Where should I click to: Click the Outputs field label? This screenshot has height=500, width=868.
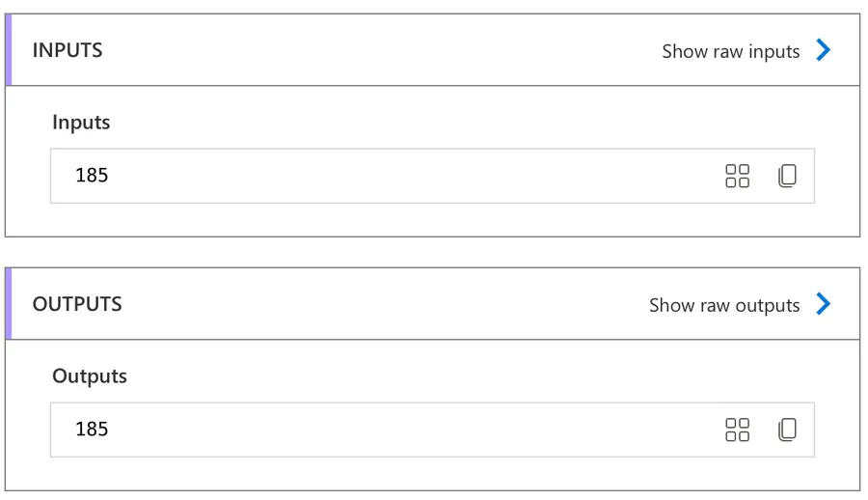(90, 376)
